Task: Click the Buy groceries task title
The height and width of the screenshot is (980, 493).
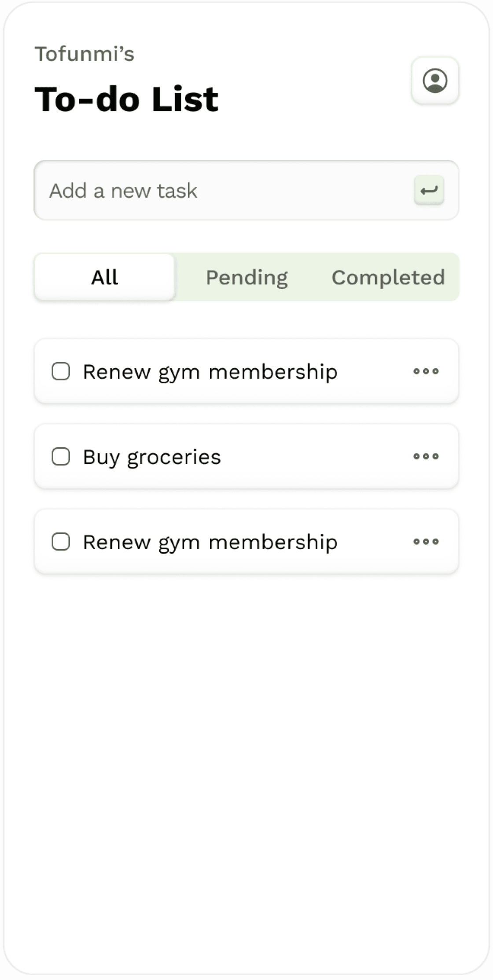Action: (152, 457)
